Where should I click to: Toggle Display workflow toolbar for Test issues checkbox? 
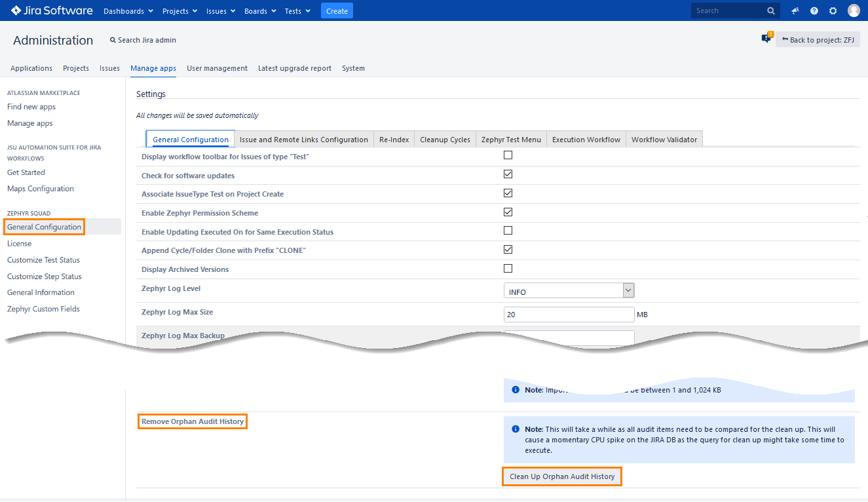pyautogui.click(x=508, y=155)
